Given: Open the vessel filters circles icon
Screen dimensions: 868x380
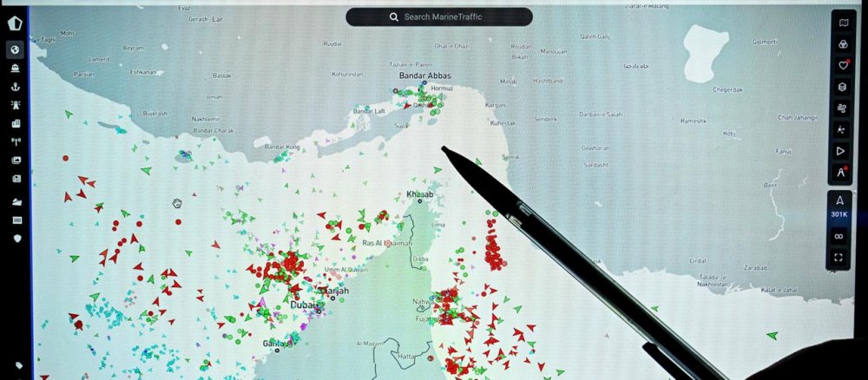Looking at the screenshot, I should [x=840, y=43].
